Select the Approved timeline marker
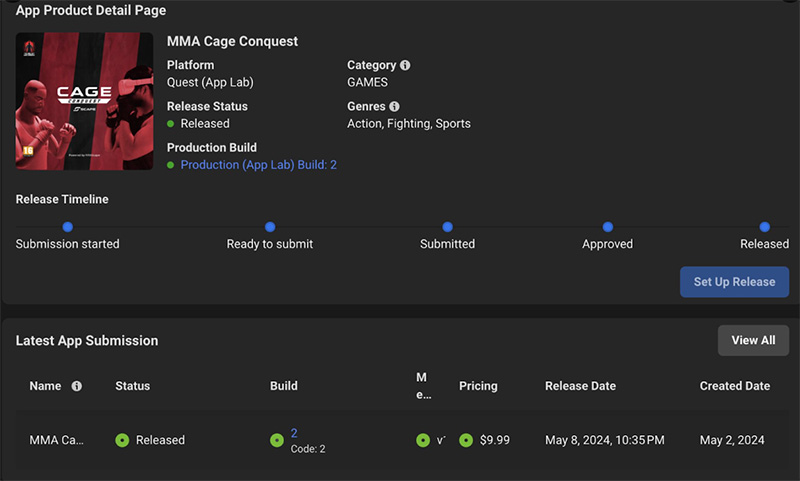The width and height of the screenshot is (800, 481). 608,226
